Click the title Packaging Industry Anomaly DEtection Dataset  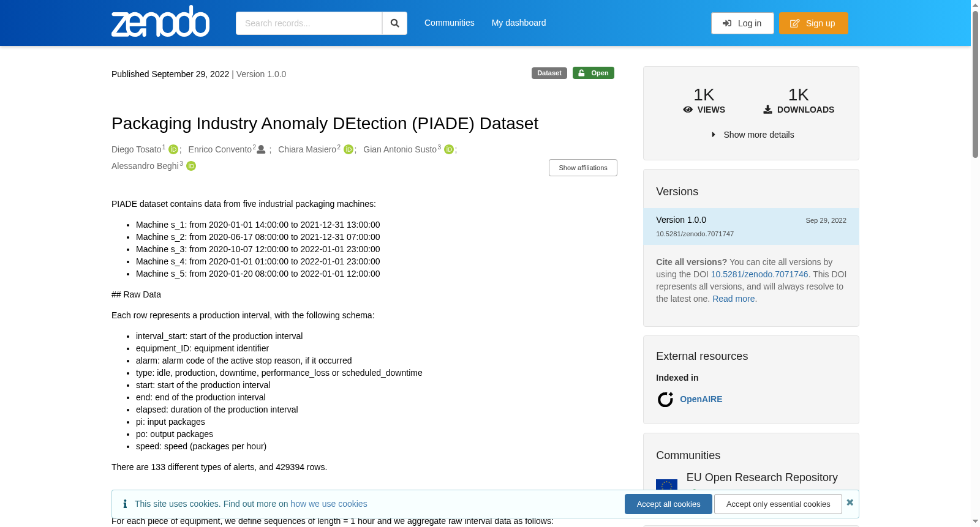pyautogui.click(x=325, y=124)
